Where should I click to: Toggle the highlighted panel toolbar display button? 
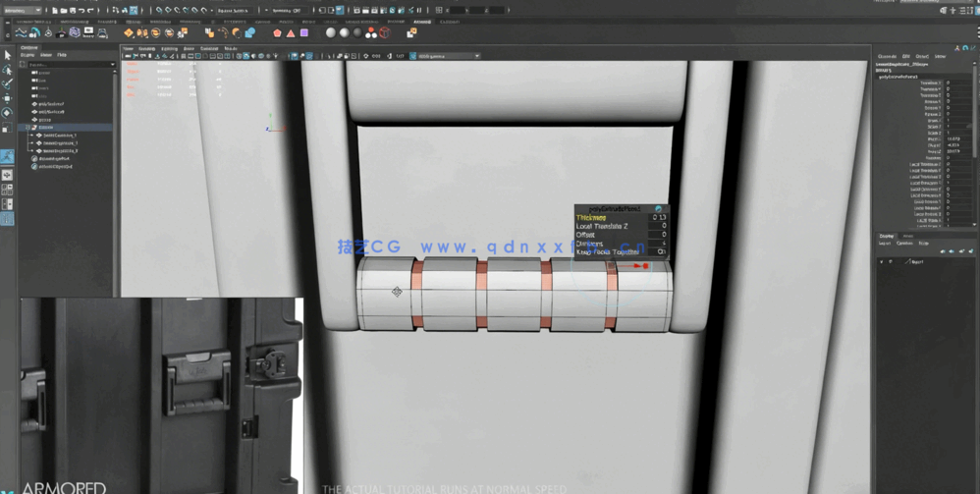294,56
